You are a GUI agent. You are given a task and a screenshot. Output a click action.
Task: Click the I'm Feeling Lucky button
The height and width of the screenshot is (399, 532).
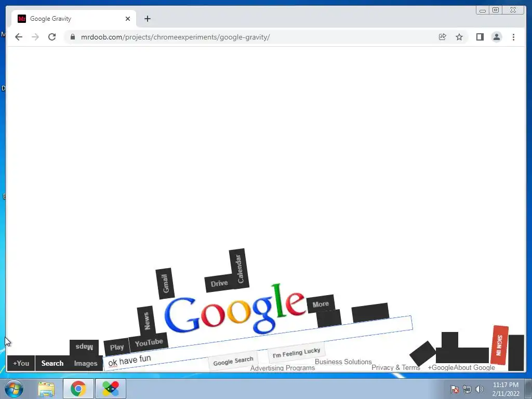pos(296,353)
